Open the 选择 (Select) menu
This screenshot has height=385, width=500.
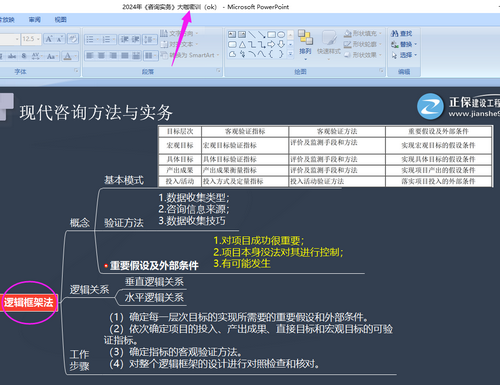pyautogui.click(x=404, y=55)
